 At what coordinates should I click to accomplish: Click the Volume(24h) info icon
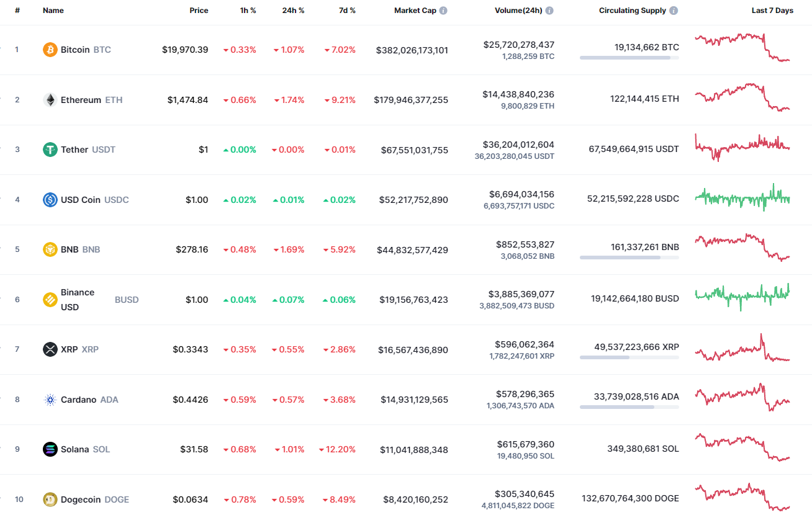pos(549,10)
